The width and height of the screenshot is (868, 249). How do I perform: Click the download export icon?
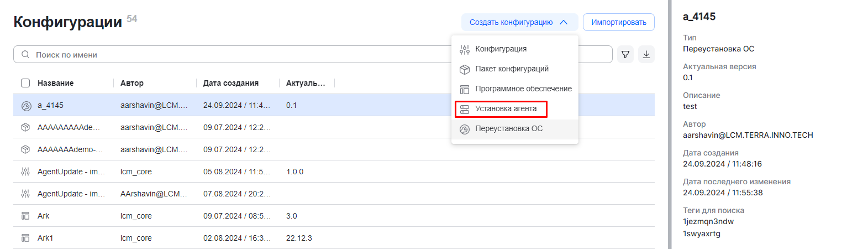646,54
